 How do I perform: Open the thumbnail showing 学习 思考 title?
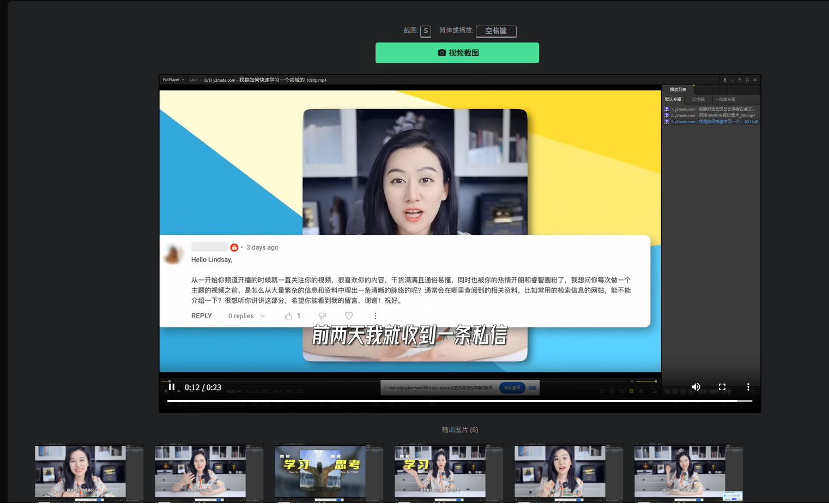click(329, 472)
